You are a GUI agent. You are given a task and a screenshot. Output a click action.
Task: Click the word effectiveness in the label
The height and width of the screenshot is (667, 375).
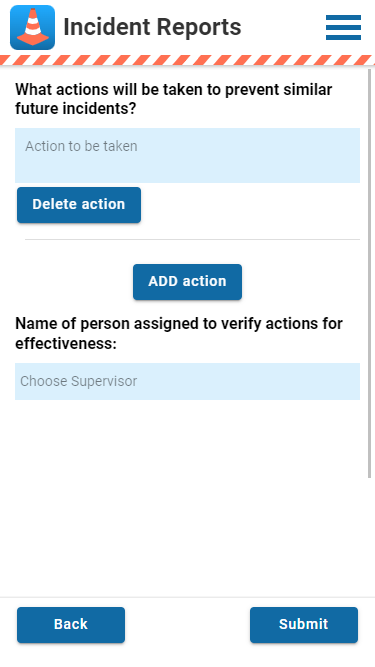tap(66, 343)
